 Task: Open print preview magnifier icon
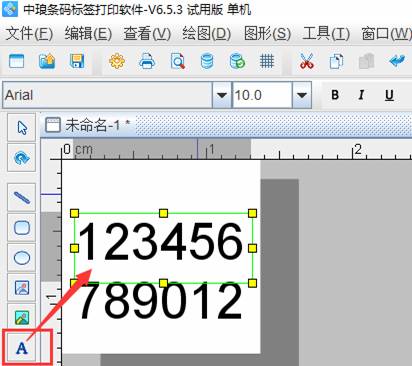point(178,61)
